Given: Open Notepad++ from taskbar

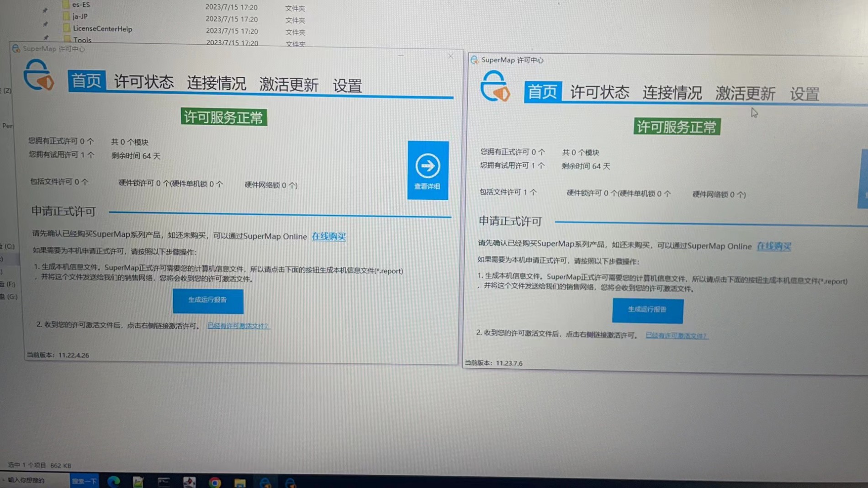Looking at the screenshot, I should [138, 482].
